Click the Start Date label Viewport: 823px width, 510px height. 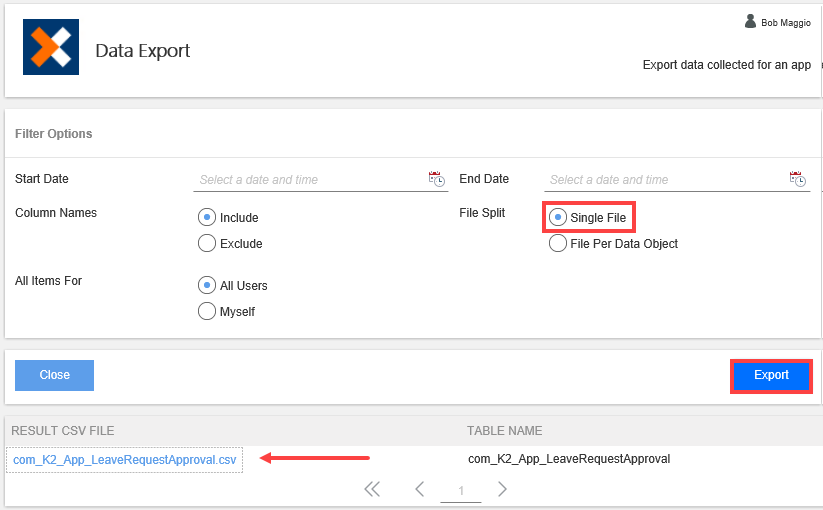(x=41, y=178)
